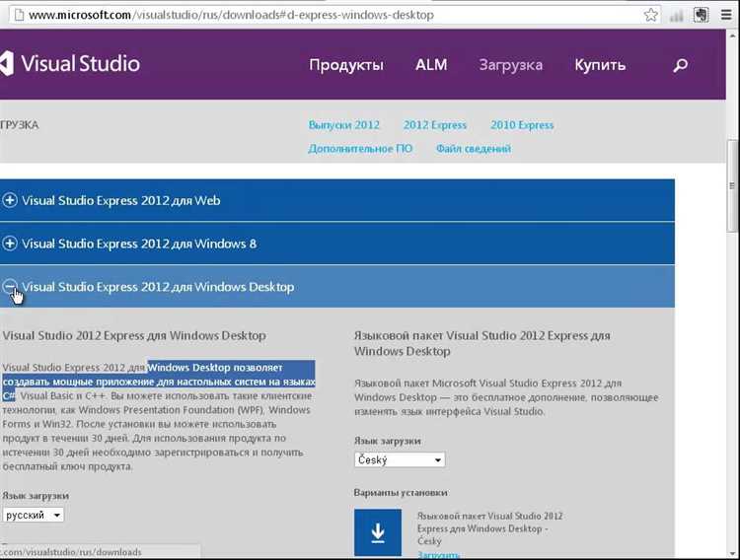
Task: Follow the 2012 Express link
Action: [x=435, y=125]
